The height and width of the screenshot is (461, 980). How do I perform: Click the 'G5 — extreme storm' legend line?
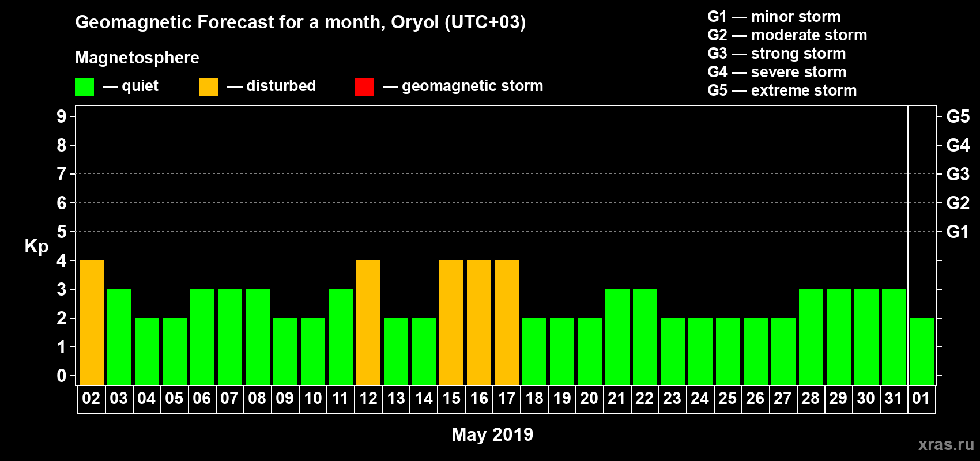782,90
